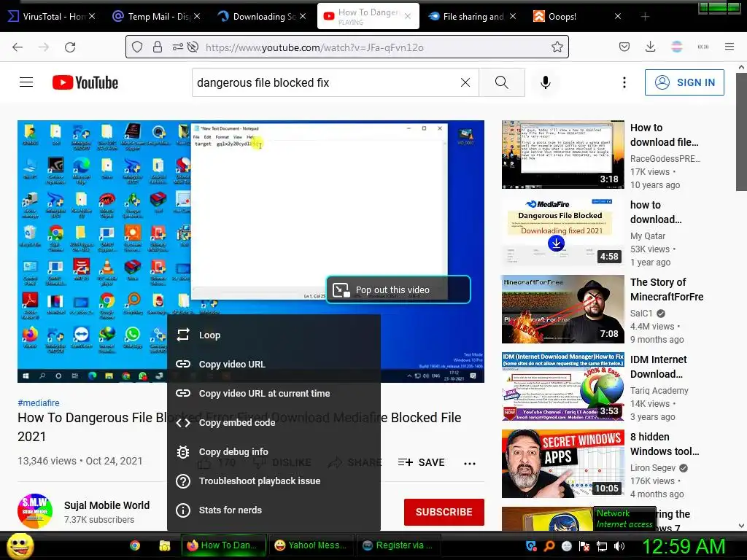Open the tracking protection shield icon

click(137, 47)
